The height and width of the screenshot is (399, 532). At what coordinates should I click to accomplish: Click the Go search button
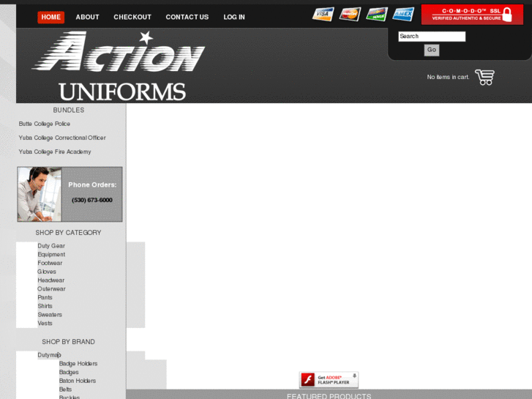tap(432, 50)
